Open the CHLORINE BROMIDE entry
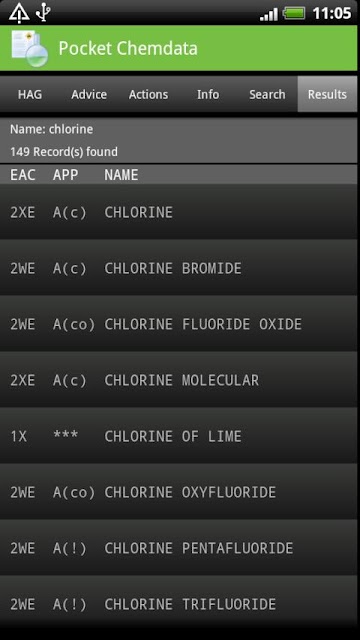The height and width of the screenshot is (640, 360). [x=178, y=268]
